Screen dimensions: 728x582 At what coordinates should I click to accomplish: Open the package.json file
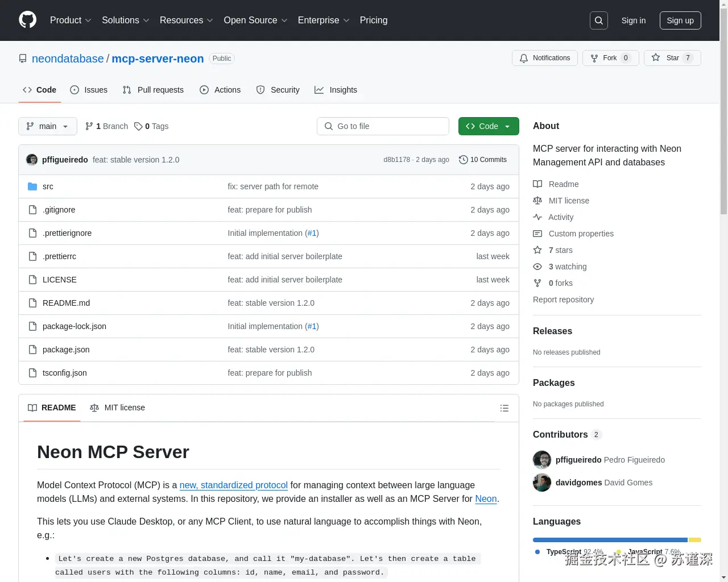click(x=66, y=350)
